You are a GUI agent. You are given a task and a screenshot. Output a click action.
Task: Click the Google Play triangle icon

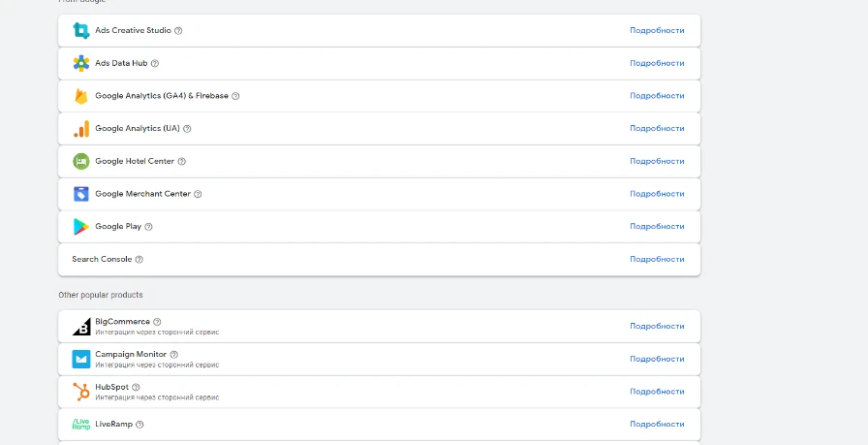(80, 227)
